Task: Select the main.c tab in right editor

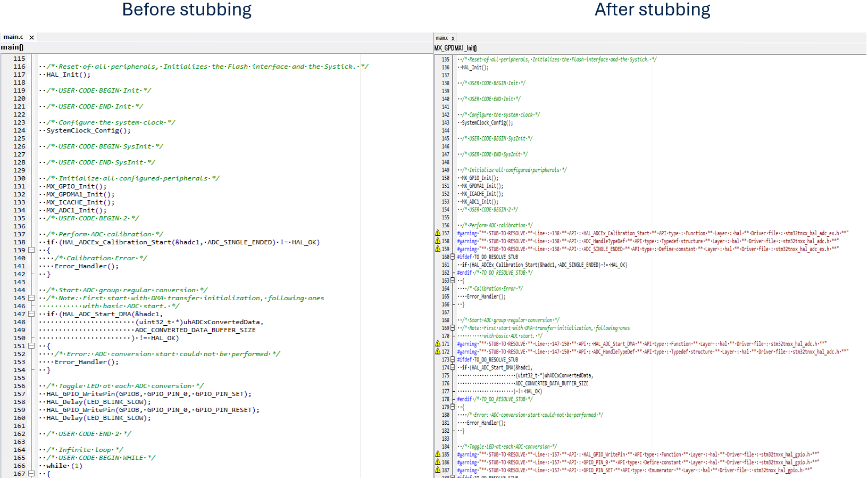Action: (441, 38)
